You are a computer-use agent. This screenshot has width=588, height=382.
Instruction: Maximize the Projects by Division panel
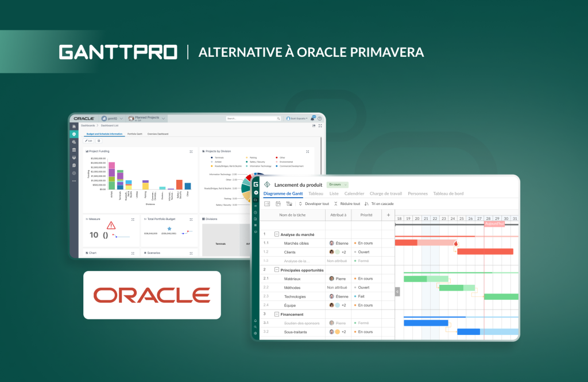click(308, 152)
